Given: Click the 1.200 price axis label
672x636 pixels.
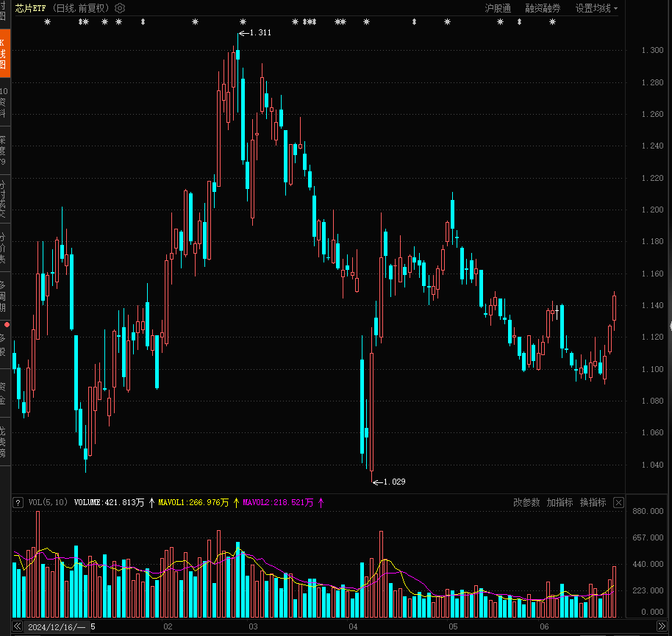Looking at the screenshot, I should tap(652, 210).
